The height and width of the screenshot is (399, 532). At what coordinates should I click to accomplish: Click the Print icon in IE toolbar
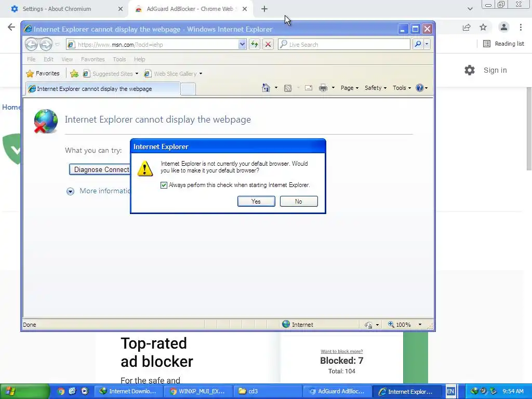[323, 88]
